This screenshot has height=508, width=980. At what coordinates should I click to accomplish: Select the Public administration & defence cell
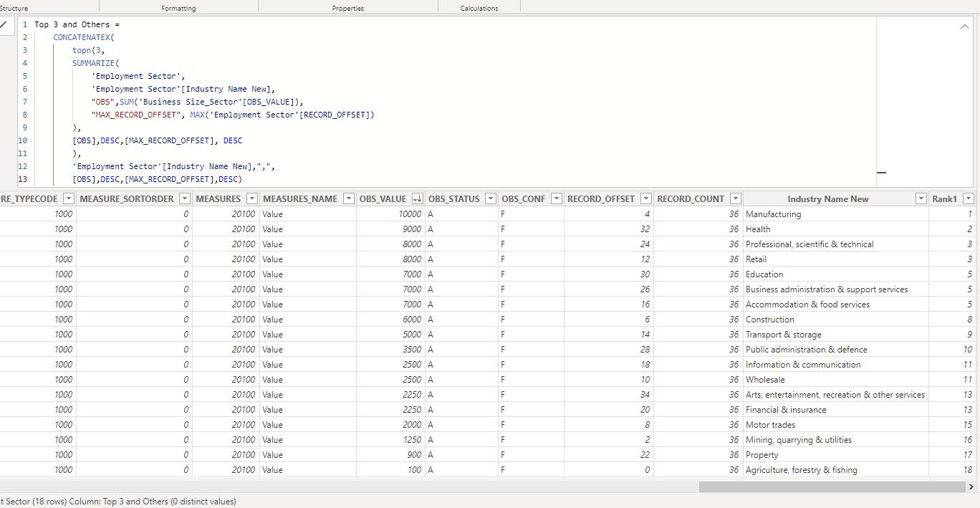click(x=836, y=350)
